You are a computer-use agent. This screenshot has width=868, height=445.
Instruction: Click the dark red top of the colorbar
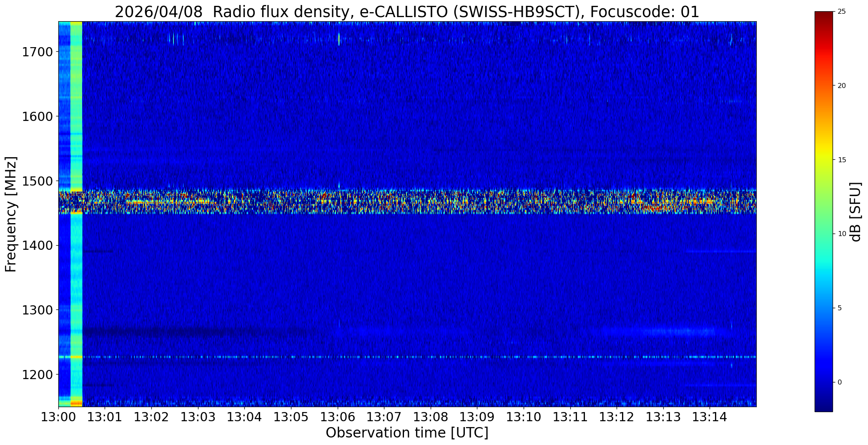pos(824,17)
